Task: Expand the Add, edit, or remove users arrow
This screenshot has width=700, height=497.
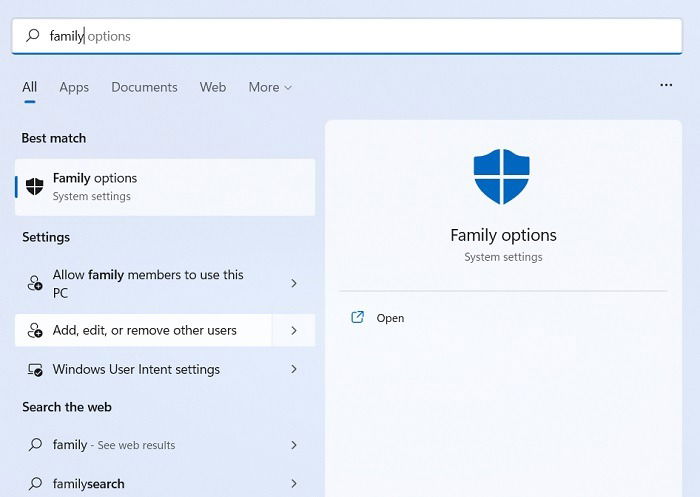Action: pyautogui.click(x=294, y=330)
